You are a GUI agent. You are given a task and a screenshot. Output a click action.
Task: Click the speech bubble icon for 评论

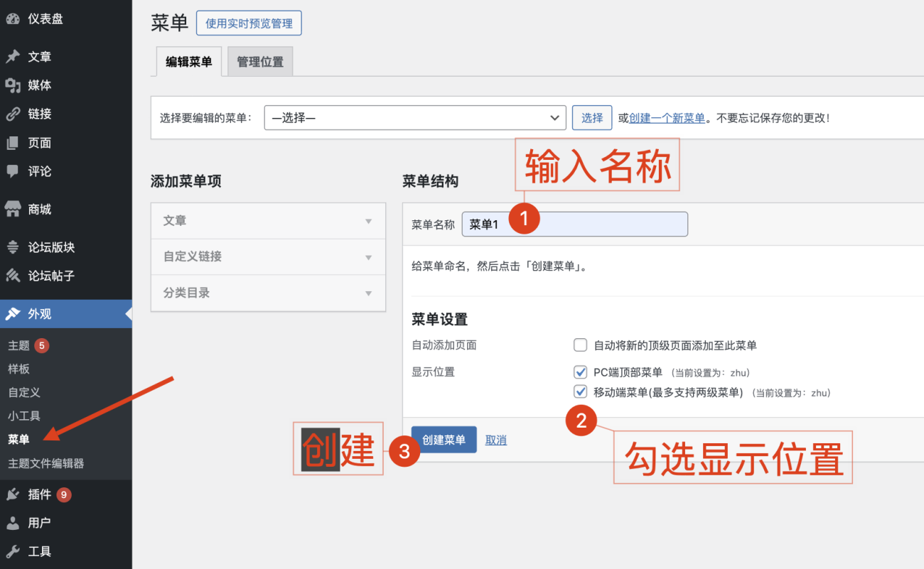13,171
